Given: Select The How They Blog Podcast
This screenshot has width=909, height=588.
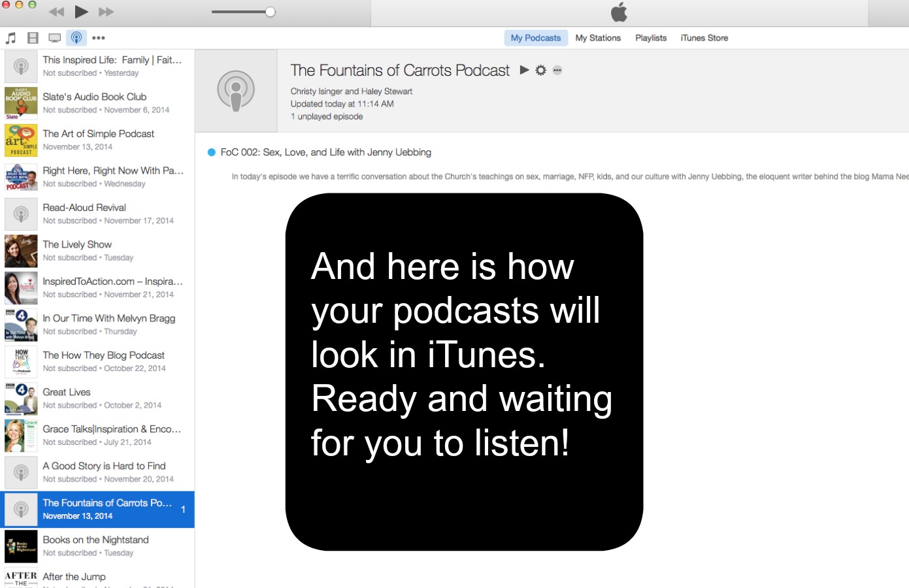Looking at the screenshot, I should (97, 361).
